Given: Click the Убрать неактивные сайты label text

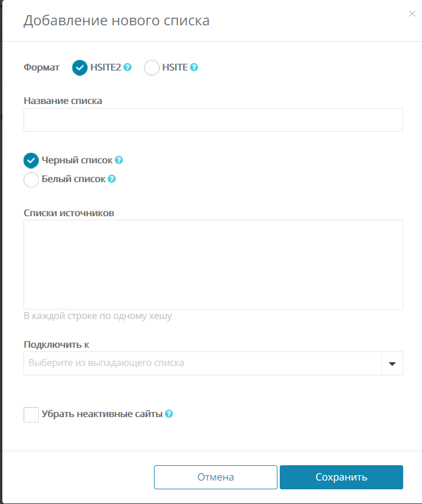Looking at the screenshot, I should coord(102,414).
